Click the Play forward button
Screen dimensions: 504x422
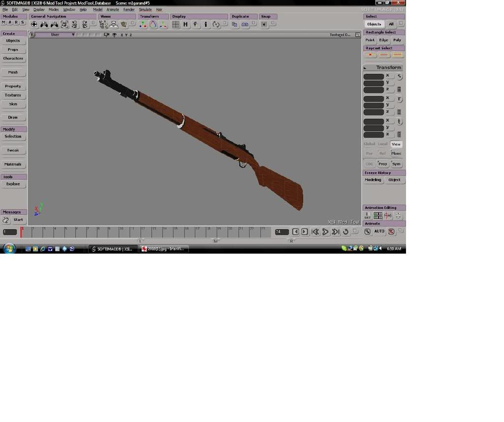(x=325, y=232)
